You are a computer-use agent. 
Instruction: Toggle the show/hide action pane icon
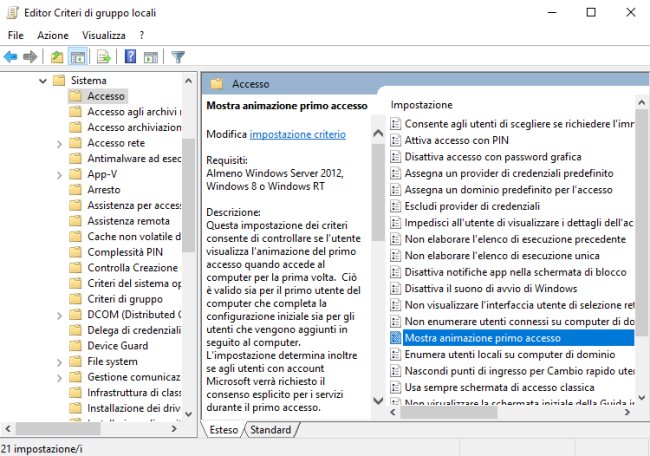[x=149, y=57]
